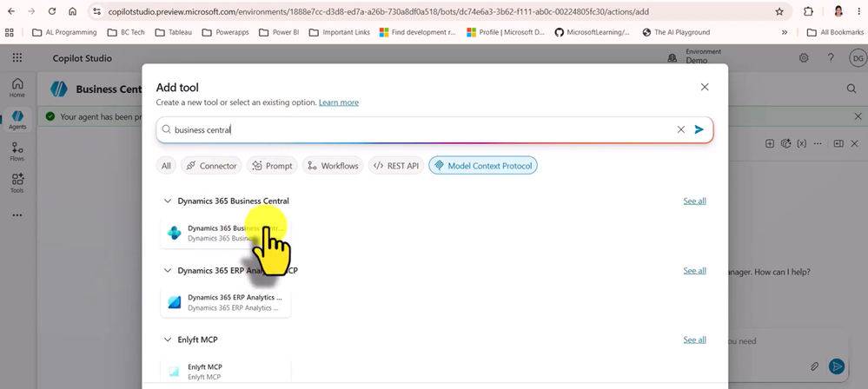Screen dimensions: 868x389
Task: Open BC Tech bookmark folder
Action: coord(126,33)
